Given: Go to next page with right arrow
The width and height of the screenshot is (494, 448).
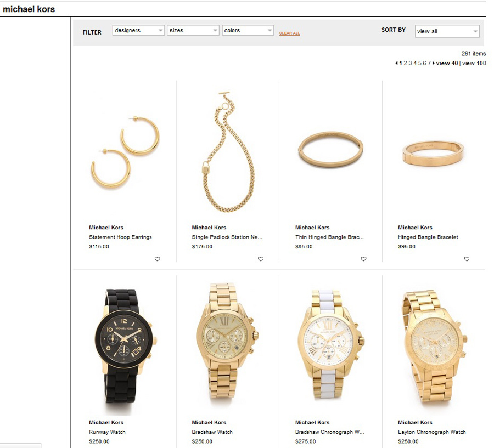Looking at the screenshot, I should pyautogui.click(x=434, y=63).
